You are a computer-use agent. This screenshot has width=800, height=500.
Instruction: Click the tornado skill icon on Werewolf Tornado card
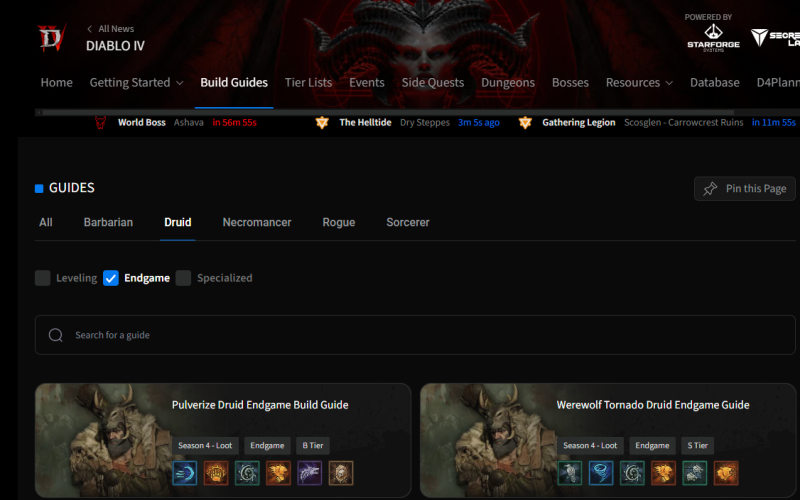click(601, 473)
